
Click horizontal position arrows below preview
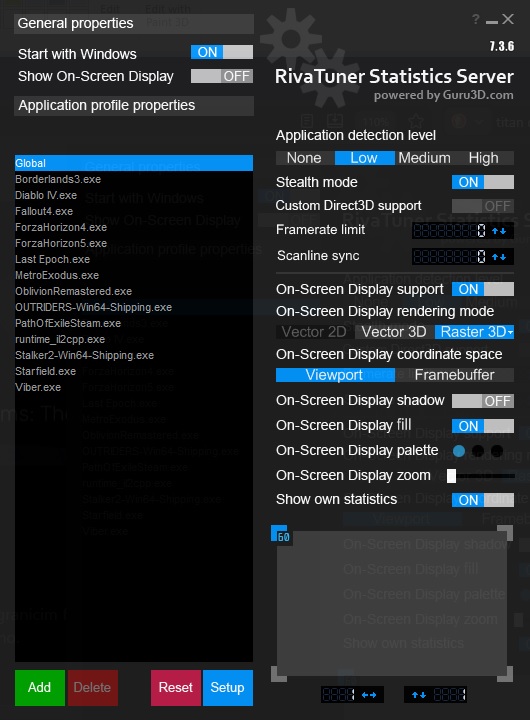369,695
